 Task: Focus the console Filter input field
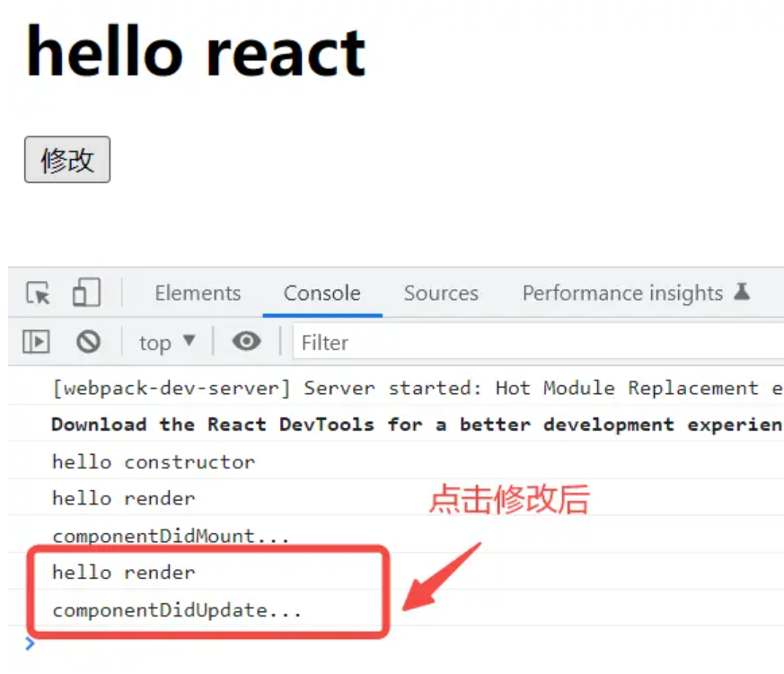[x=539, y=342]
